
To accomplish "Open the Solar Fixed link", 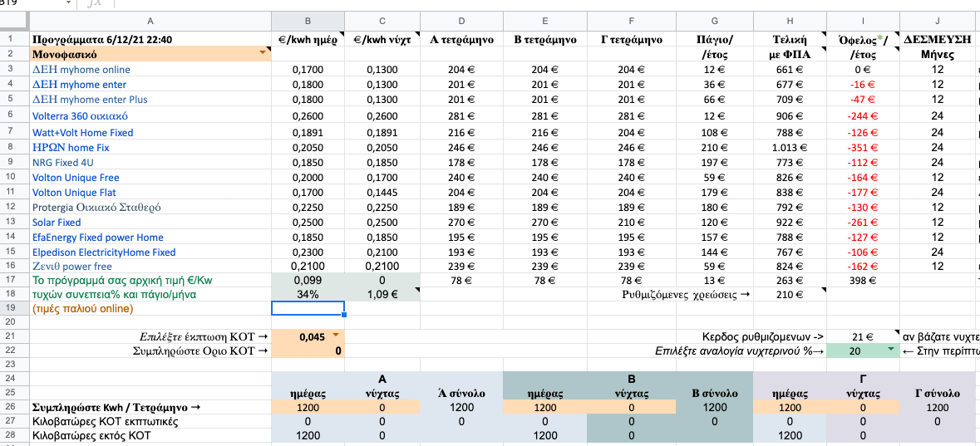I will click(x=57, y=222).
